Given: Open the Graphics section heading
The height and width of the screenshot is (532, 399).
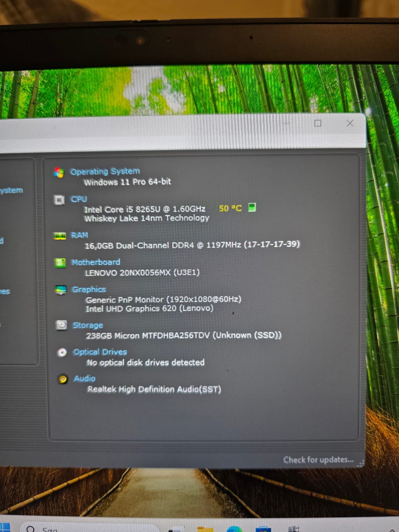Looking at the screenshot, I should click(x=89, y=289).
